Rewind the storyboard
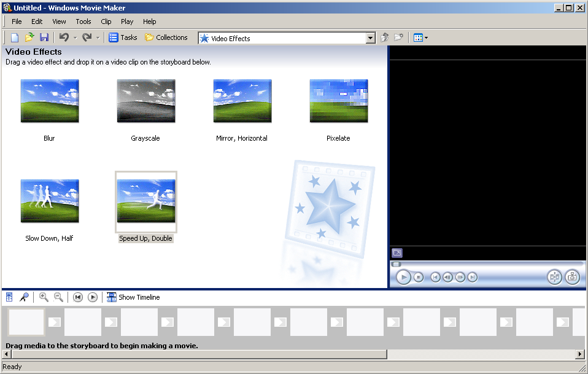This screenshot has width=588, height=374. point(77,297)
